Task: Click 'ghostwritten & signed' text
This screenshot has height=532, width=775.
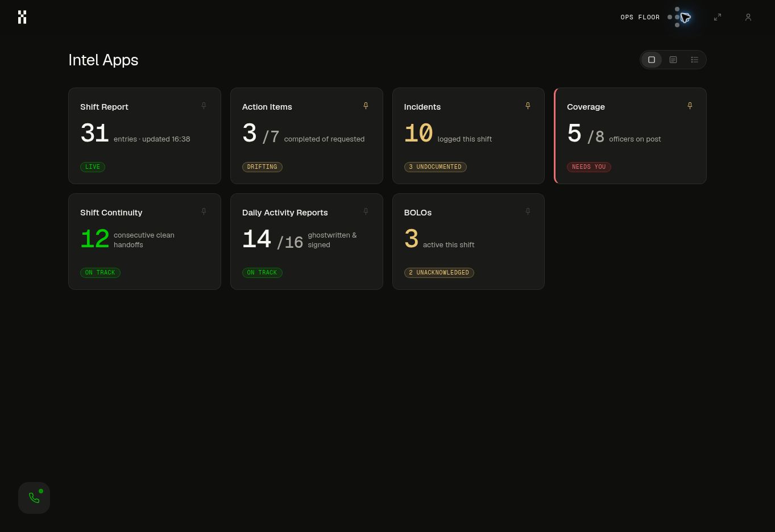Action: coord(332,240)
